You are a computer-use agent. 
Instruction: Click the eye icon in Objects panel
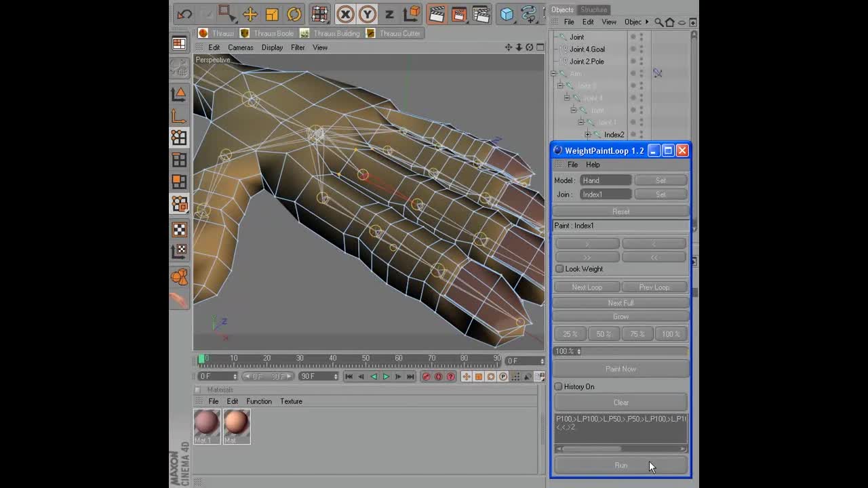(681, 22)
